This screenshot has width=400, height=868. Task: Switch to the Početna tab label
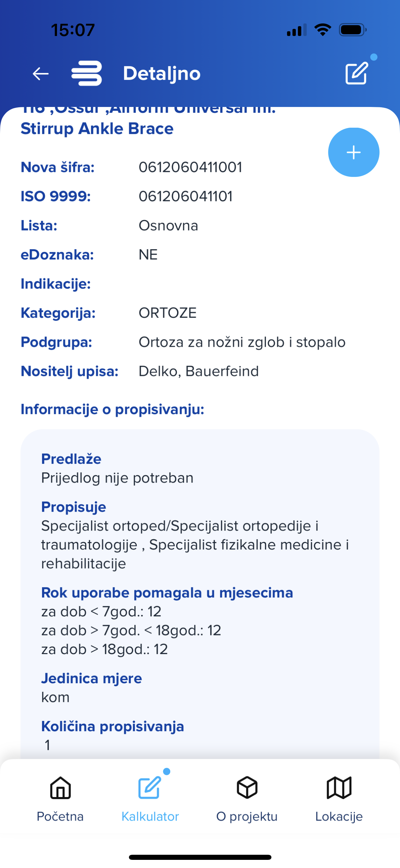[x=60, y=816]
